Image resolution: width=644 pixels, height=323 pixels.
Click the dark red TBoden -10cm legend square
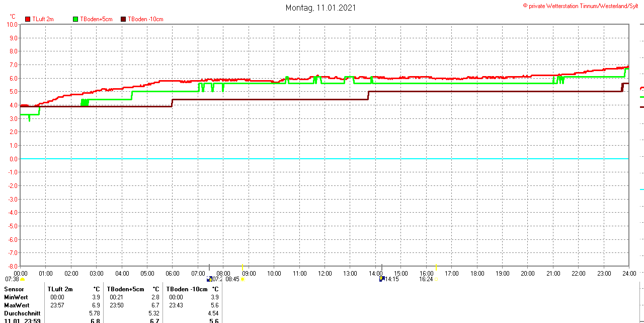[x=124, y=19]
